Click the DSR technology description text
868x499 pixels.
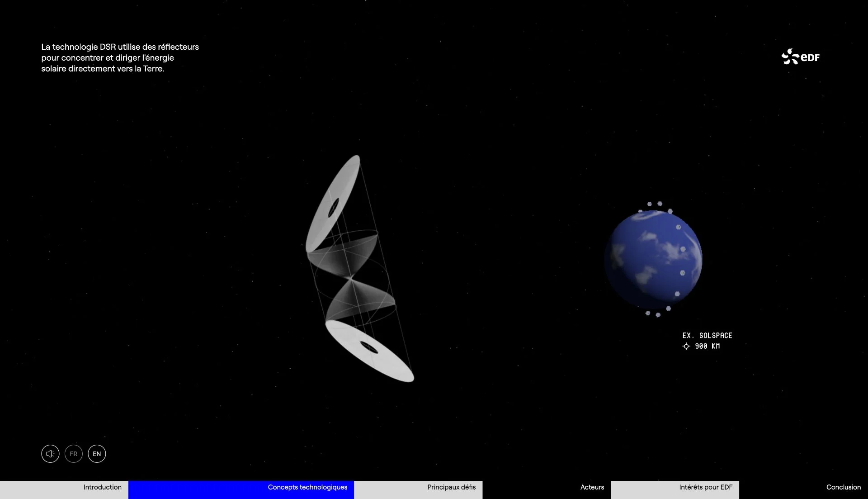120,58
